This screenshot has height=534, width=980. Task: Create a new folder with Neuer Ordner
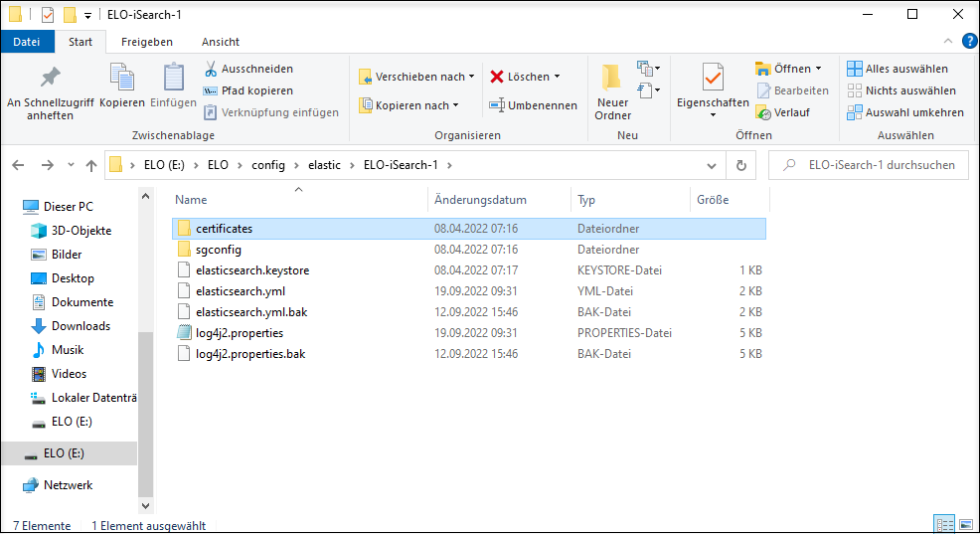coord(612,92)
